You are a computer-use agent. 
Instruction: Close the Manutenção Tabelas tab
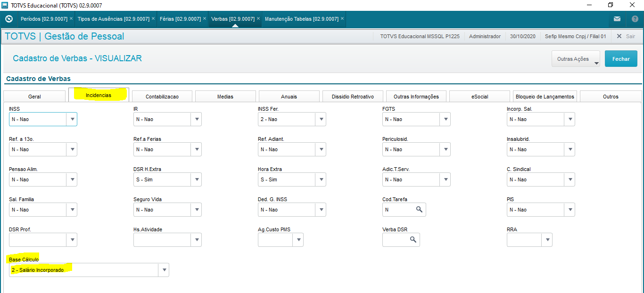(342, 19)
